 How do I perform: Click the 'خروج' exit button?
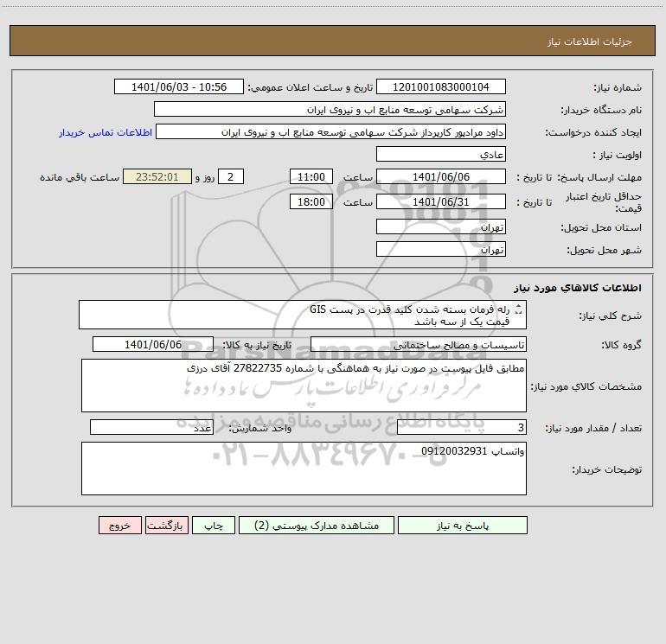[x=119, y=526]
